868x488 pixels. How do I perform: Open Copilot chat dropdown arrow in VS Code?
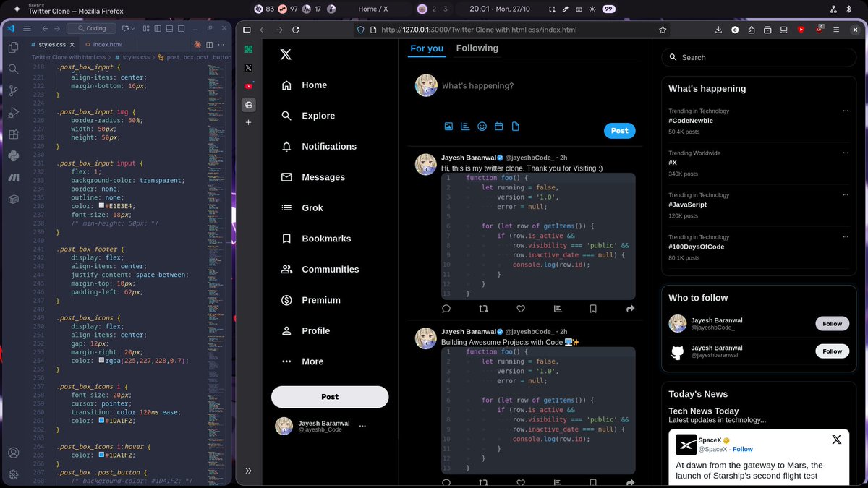[x=135, y=28]
